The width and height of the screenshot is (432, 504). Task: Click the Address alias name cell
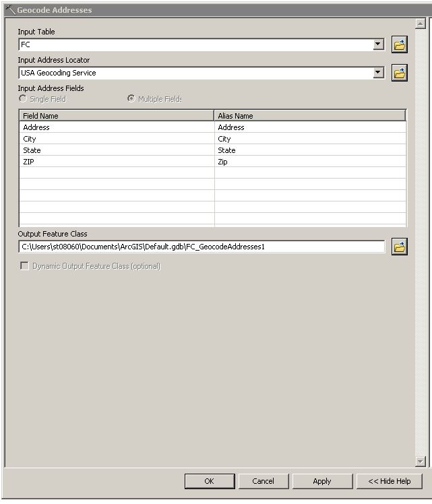tap(310, 127)
